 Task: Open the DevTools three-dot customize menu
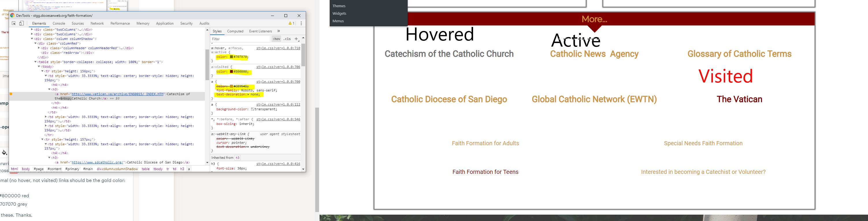click(x=301, y=23)
